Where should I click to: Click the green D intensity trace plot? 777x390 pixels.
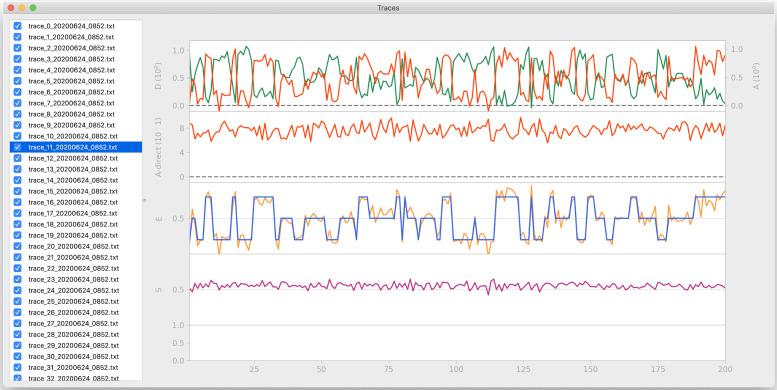coord(457,76)
